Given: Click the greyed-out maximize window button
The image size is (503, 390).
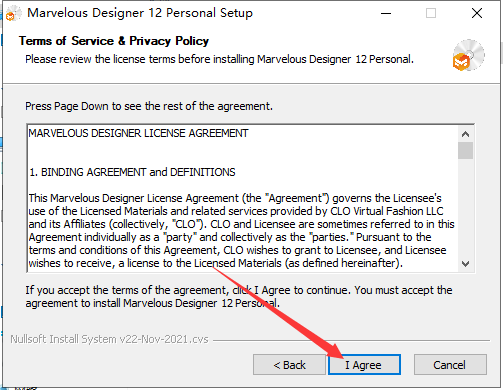Looking at the screenshot, I should point(431,13).
